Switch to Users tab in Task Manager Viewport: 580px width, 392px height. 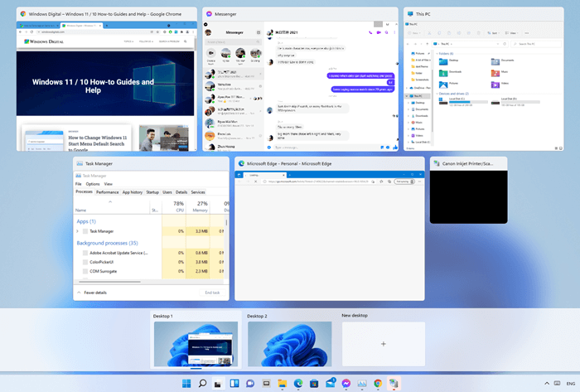tap(167, 192)
